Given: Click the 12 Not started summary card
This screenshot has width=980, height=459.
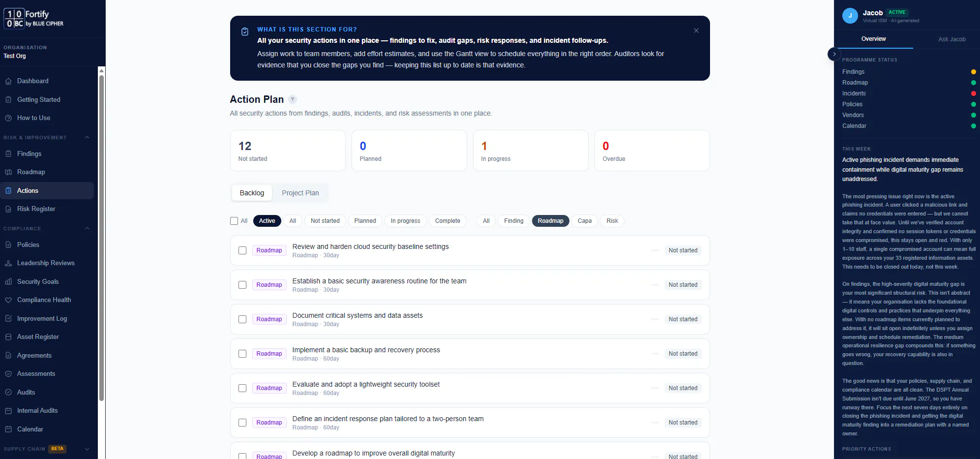Looking at the screenshot, I should (x=288, y=151).
